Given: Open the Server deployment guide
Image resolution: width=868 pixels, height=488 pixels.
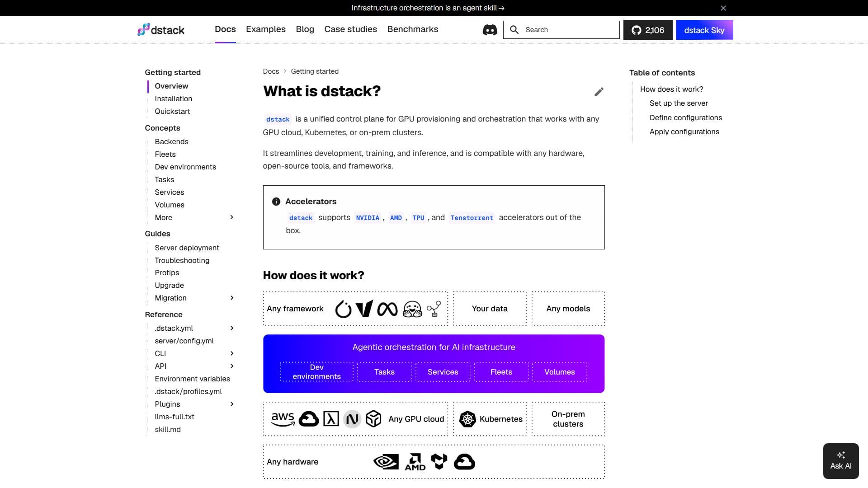Looking at the screenshot, I should click(187, 248).
